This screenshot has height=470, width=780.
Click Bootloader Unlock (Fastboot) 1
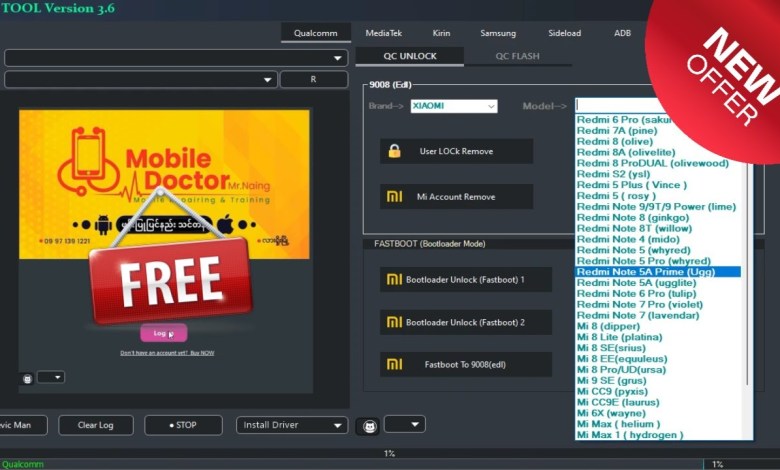466,280
